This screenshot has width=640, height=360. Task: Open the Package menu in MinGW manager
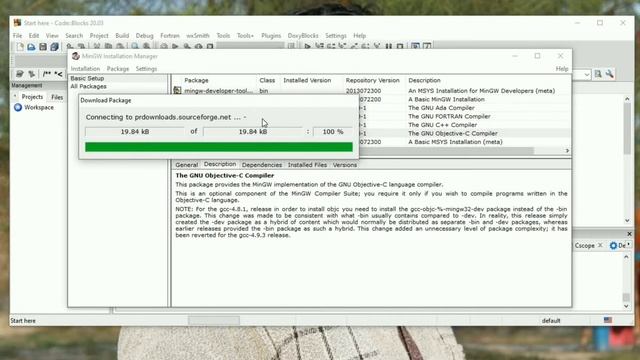click(118, 69)
